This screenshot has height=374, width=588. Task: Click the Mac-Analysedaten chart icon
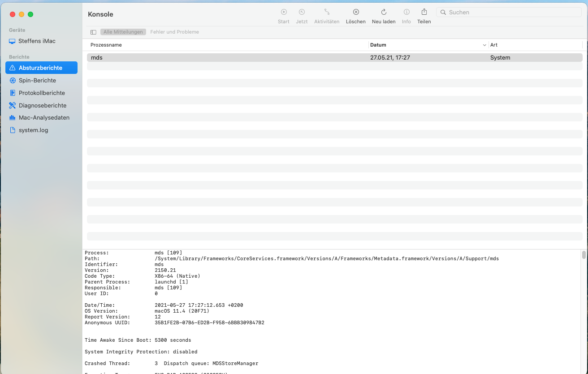tap(13, 118)
